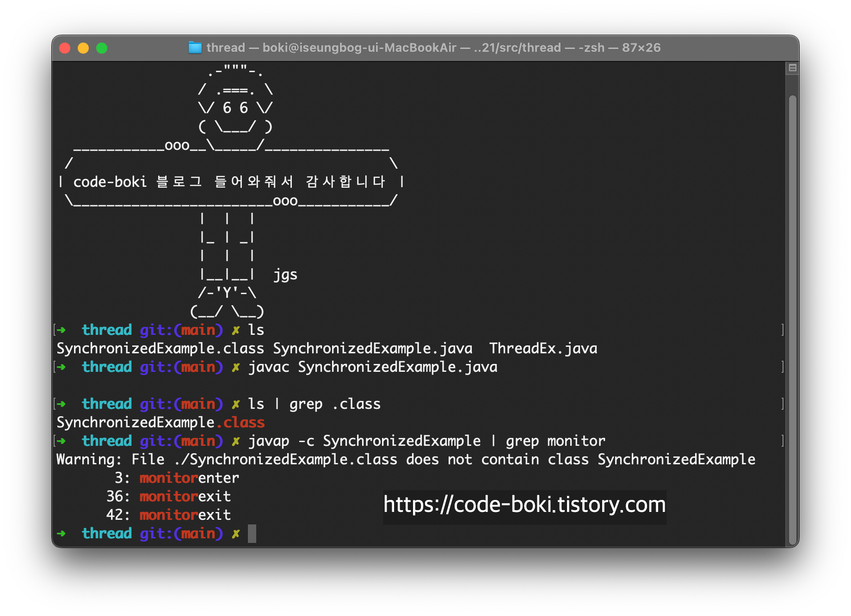Click the 'javac SynchronizedExample.java' command text

pyautogui.click(x=373, y=367)
